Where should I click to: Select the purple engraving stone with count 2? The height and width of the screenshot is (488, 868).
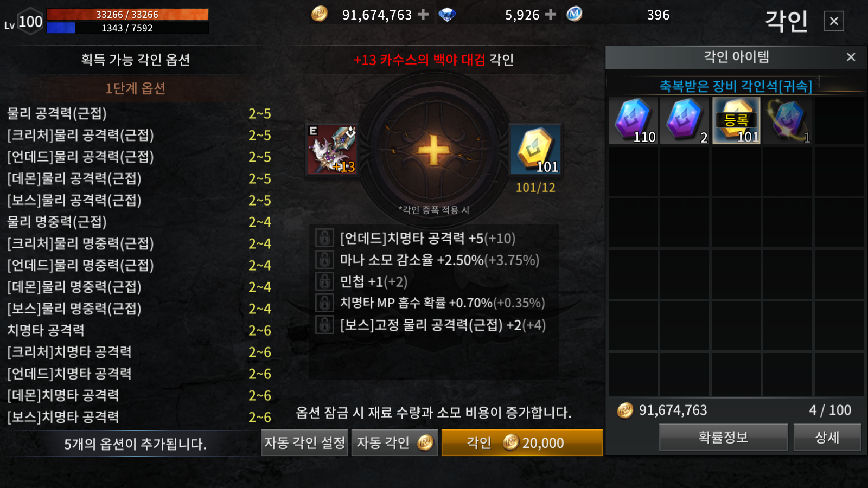(x=685, y=120)
